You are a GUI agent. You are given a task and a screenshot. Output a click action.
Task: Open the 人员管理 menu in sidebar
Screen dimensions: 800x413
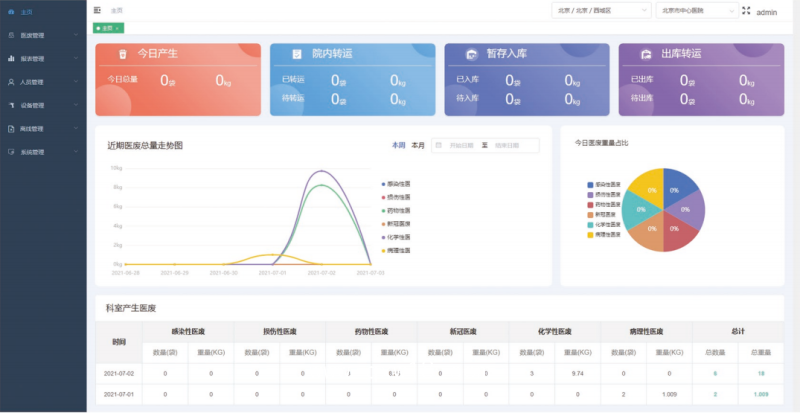pos(43,82)
